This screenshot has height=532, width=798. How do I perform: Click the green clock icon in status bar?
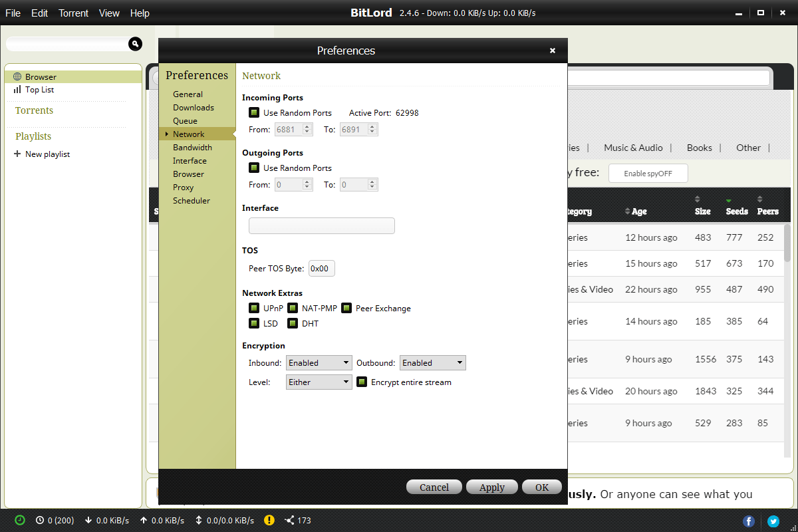tap(20, 520)
